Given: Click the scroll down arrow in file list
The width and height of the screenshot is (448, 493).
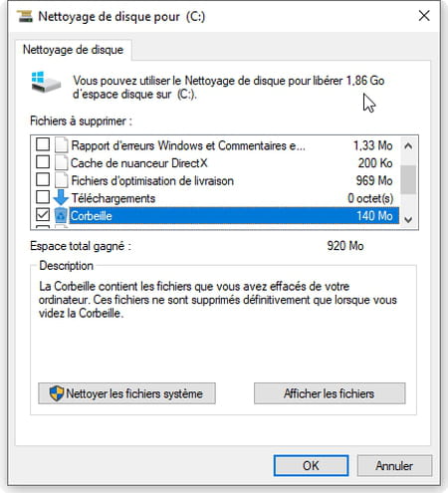Looking at the screenshot, I should click(408, 219).
